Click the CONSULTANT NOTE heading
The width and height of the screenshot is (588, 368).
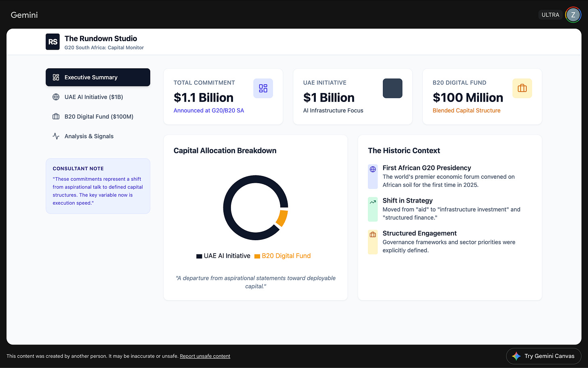pyautogui.click(x=78, y=169)
